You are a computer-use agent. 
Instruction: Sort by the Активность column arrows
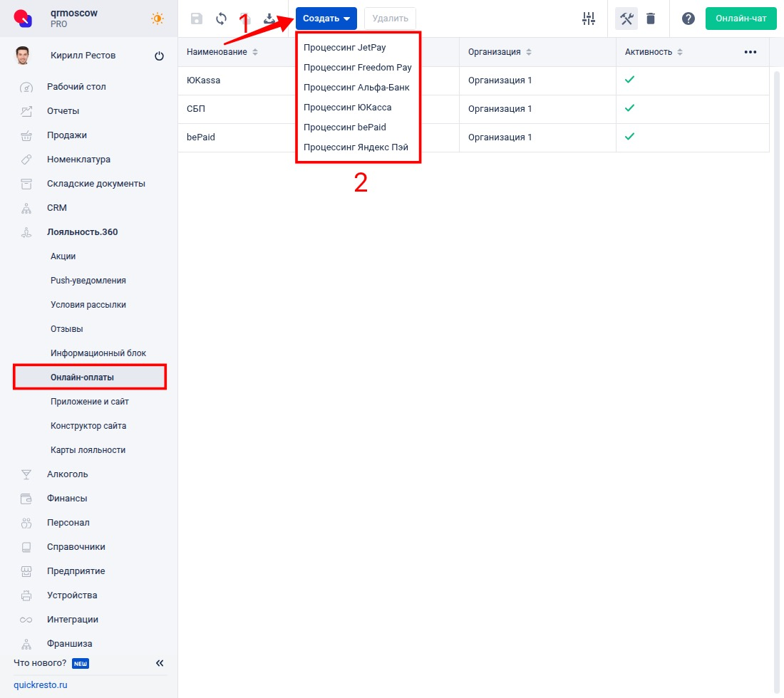(679, 52)
